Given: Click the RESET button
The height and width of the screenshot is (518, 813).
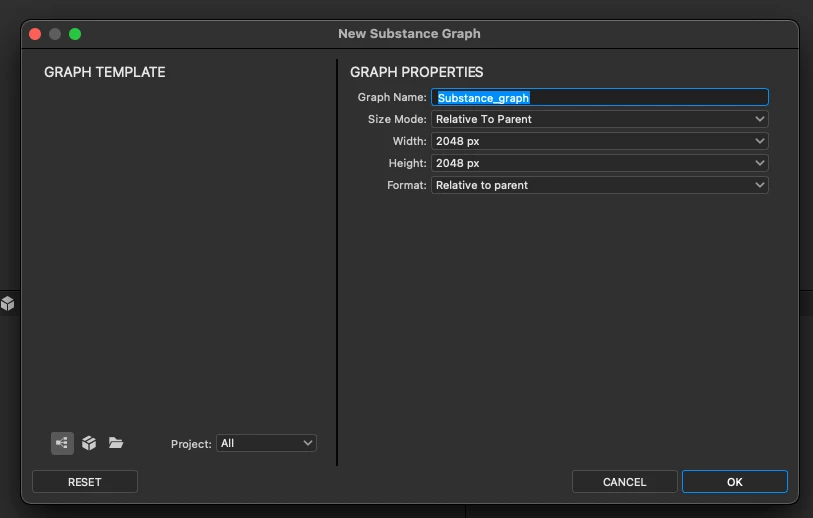Looking at the screenshot, I should point(85,482).
